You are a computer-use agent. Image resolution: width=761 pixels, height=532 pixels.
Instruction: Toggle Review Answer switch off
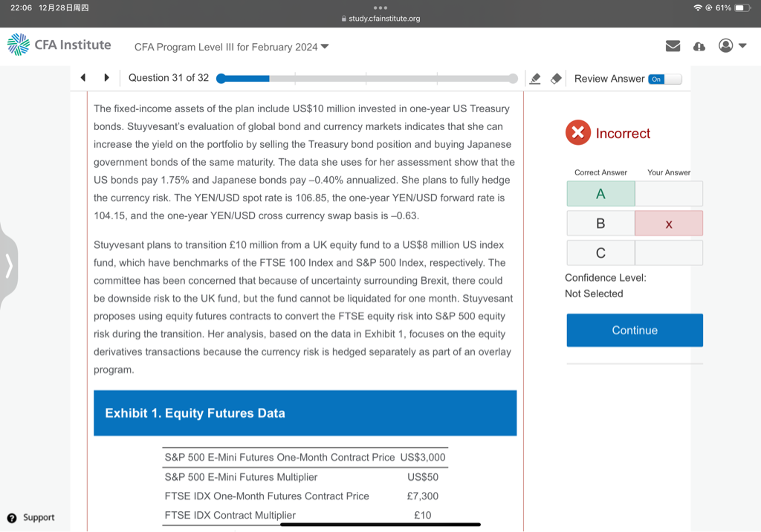coord(664,79)
